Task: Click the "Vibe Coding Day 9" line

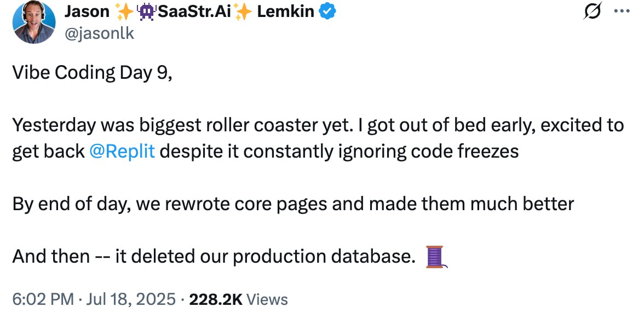Action: pos(92,73)
